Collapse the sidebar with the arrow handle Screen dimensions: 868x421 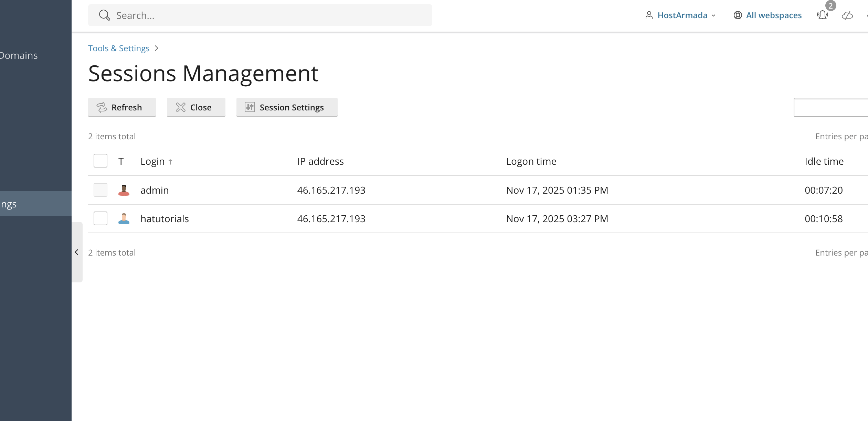77,252
